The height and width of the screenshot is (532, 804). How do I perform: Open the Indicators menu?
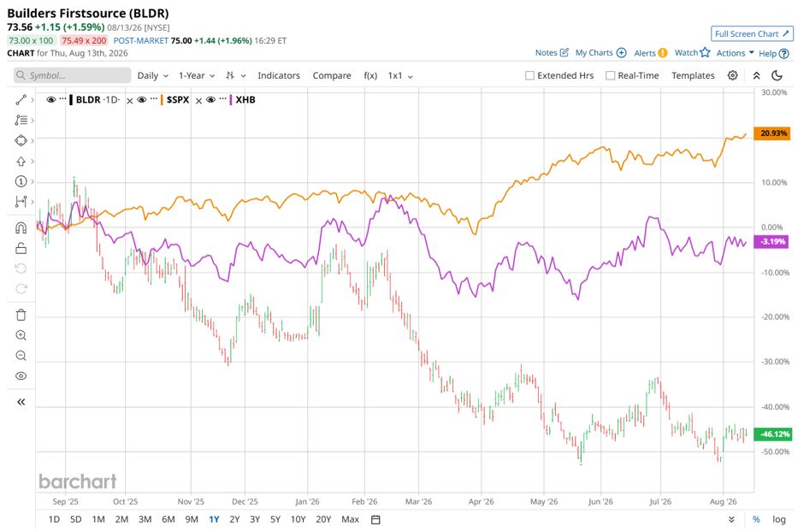click(279, 76)
